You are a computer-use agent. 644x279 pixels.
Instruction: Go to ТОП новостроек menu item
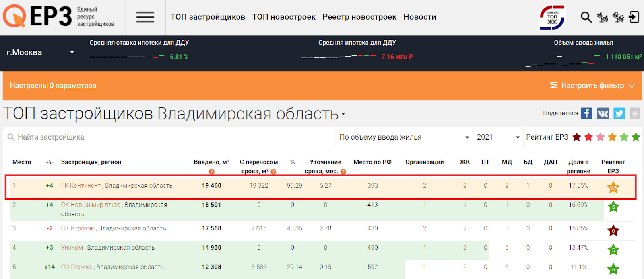click(284, 17)
